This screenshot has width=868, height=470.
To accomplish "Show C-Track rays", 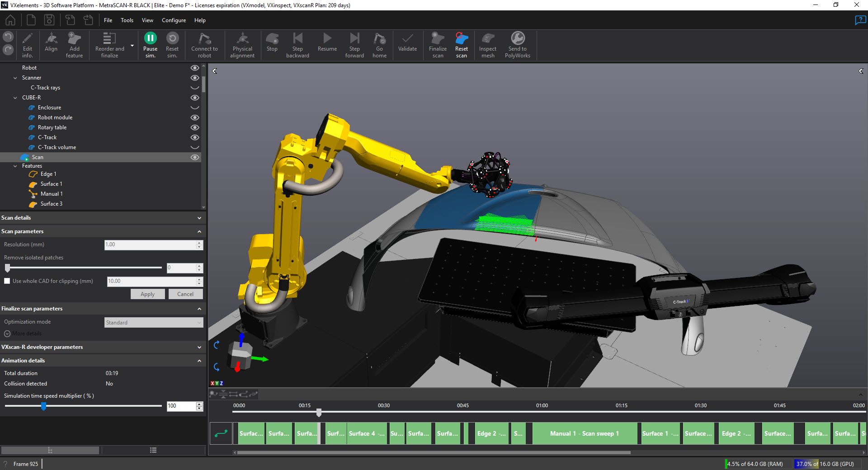I will (x=195, y=88).
